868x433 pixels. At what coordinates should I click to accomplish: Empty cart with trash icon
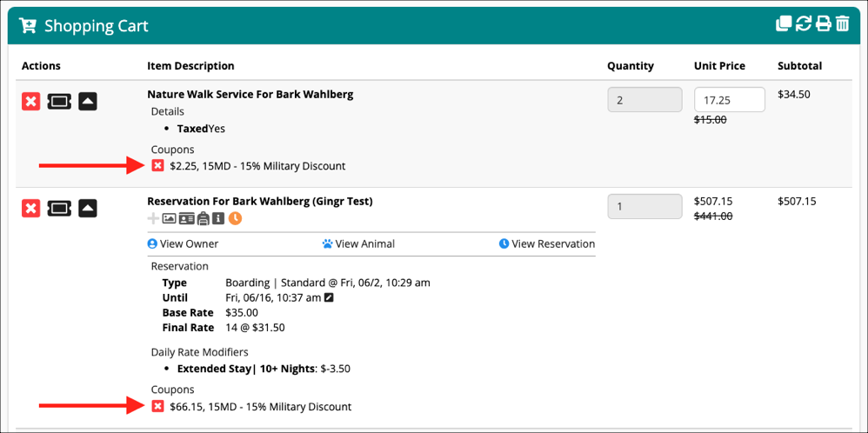coord(842,23)
